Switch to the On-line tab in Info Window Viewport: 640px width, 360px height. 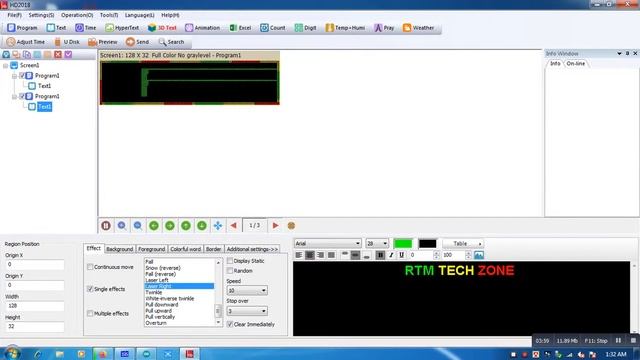(x=576, y=64)
